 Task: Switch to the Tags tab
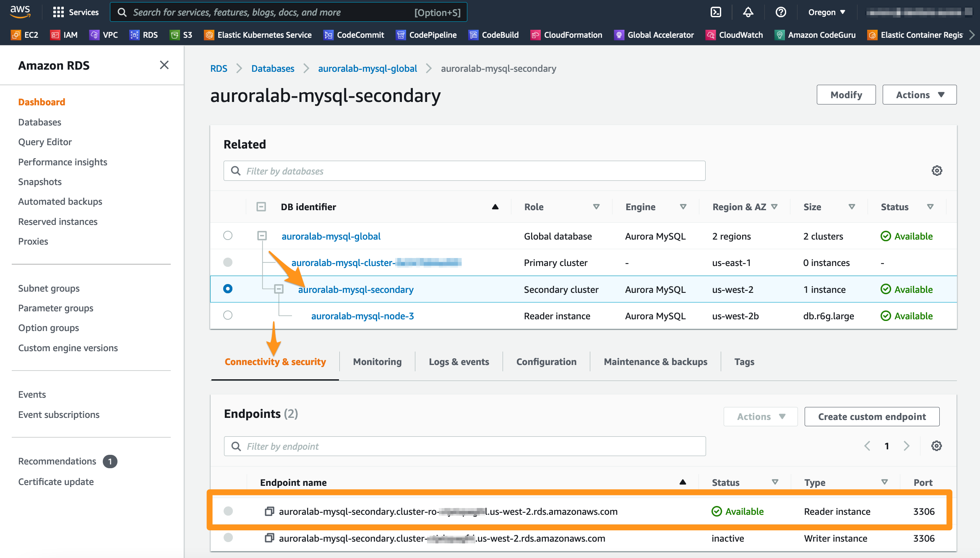tap(744, 362)
